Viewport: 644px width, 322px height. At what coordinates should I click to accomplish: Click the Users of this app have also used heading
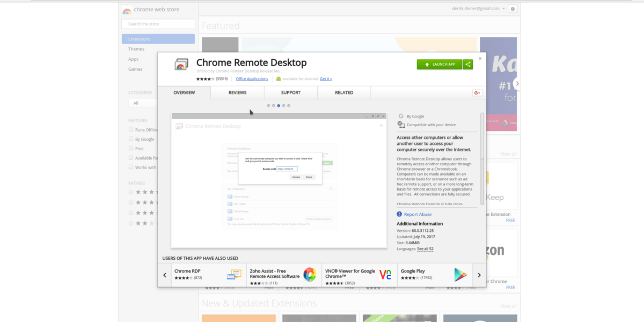click(200, 258)
